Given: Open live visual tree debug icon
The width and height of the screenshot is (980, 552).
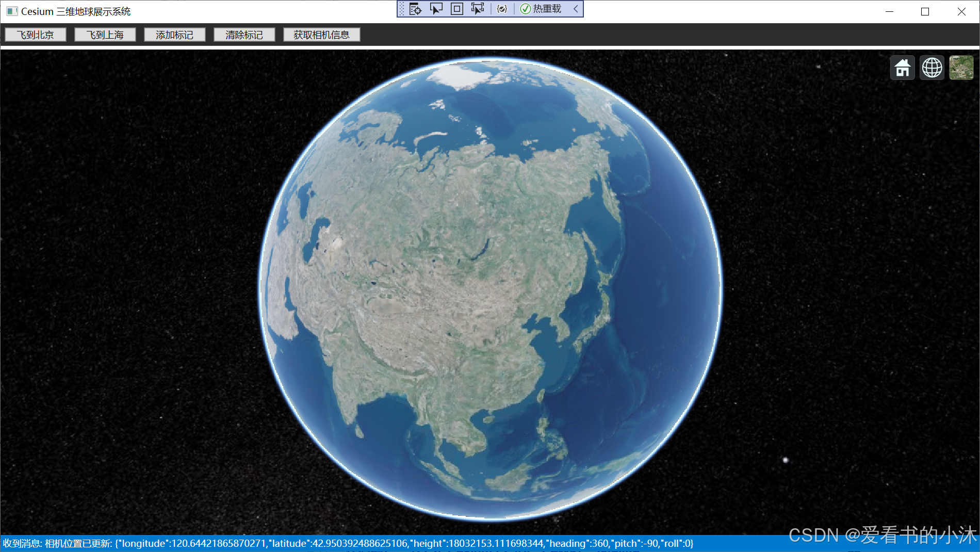Looking at the screenshot, I should (415, 9).
